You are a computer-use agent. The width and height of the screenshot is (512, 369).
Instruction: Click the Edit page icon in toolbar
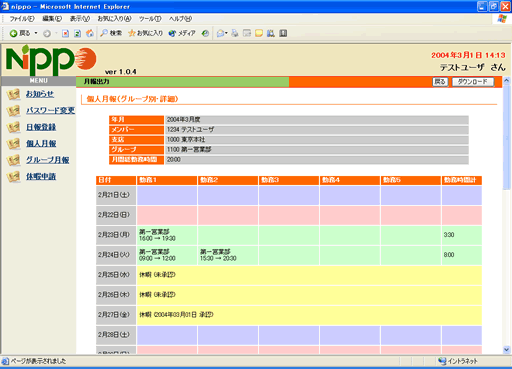point(247,33)
